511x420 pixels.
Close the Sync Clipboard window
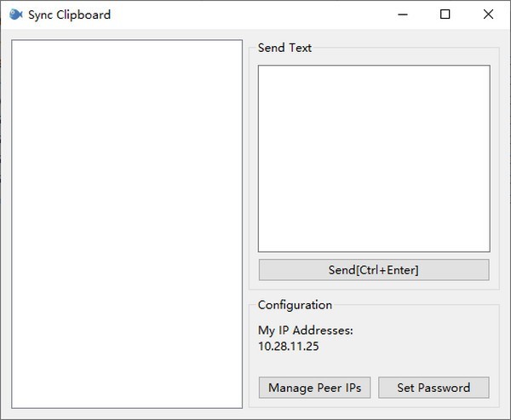point(488,14)
